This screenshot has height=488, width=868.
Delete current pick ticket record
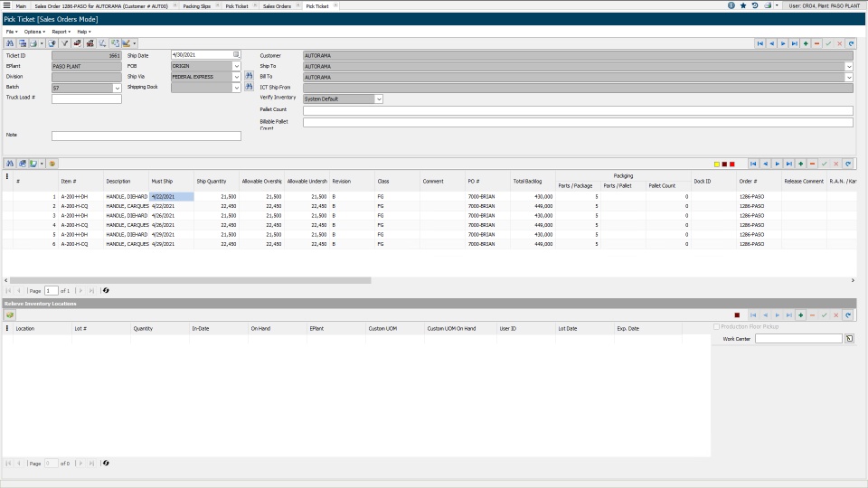click(x=817, y=43)
